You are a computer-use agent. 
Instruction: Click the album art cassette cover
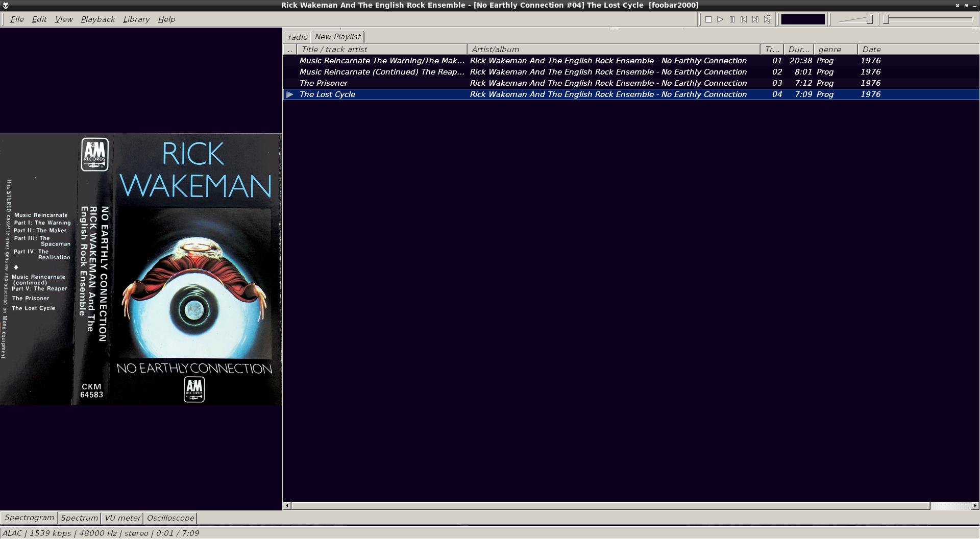[x=140, y=269]
